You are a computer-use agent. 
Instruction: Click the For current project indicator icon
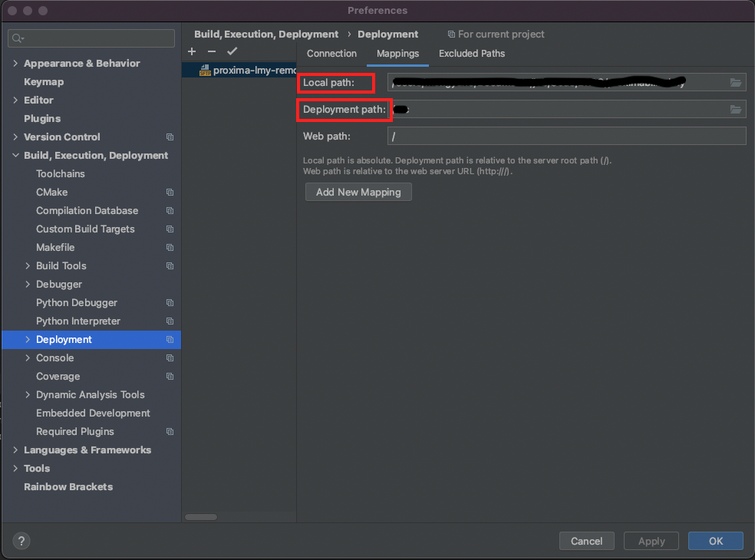tap(450, 34)
